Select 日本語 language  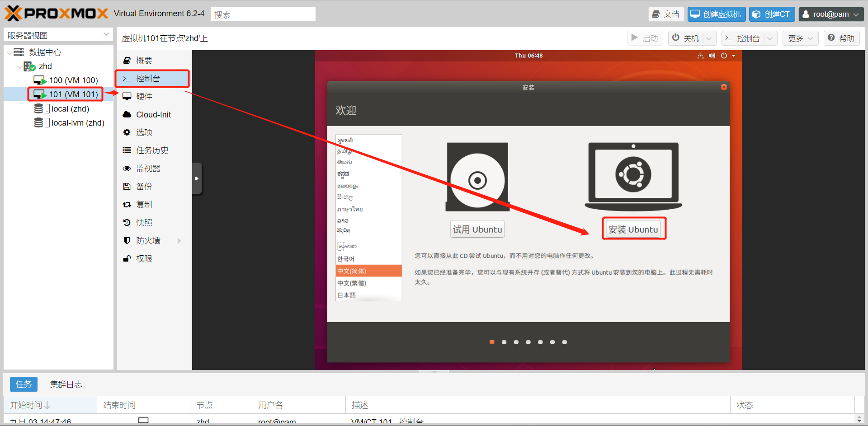(x=368, y=295)
